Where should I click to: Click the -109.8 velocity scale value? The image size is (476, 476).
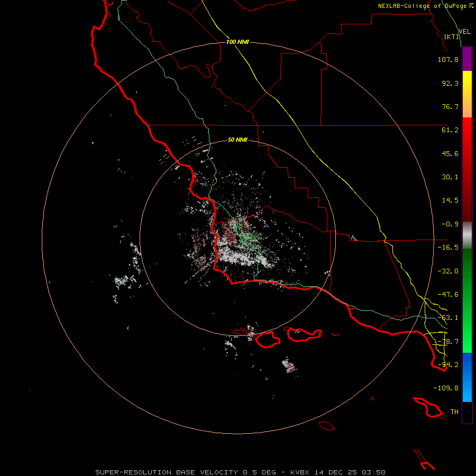pyautogui.click(x=446, y=388)
